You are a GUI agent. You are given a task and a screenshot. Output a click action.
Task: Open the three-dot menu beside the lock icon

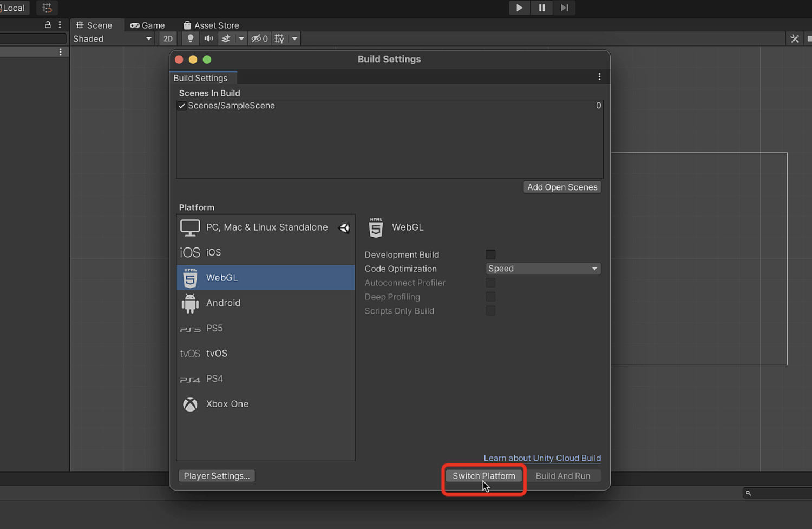point(60,25)
